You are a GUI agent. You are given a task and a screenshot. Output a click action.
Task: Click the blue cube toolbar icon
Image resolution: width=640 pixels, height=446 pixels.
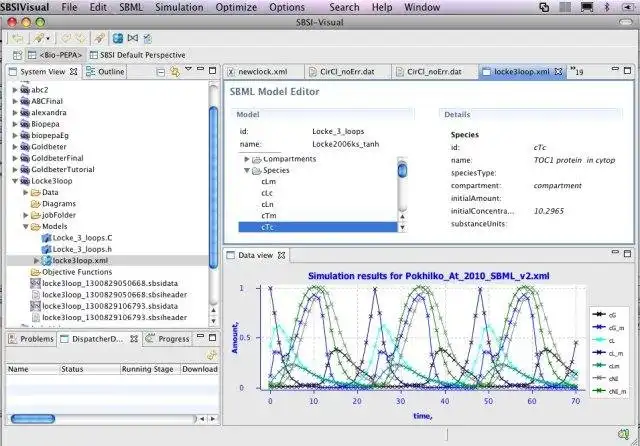118,38
